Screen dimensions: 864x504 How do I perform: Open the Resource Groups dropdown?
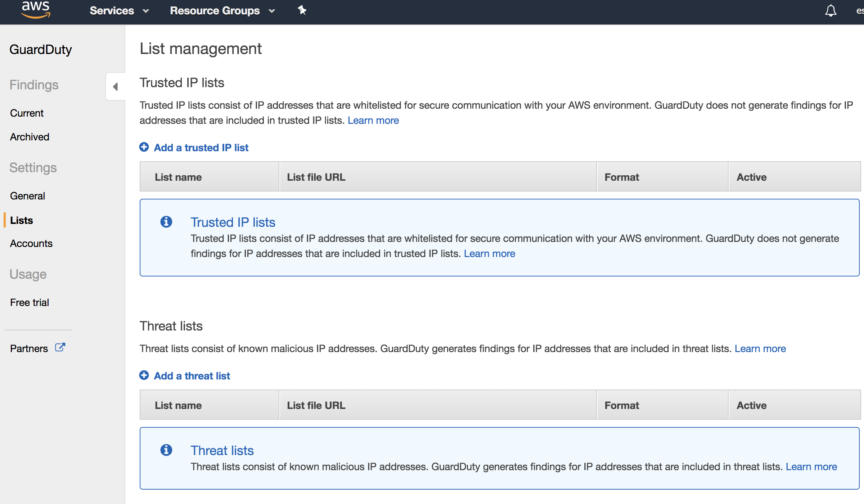coord(222,11)
